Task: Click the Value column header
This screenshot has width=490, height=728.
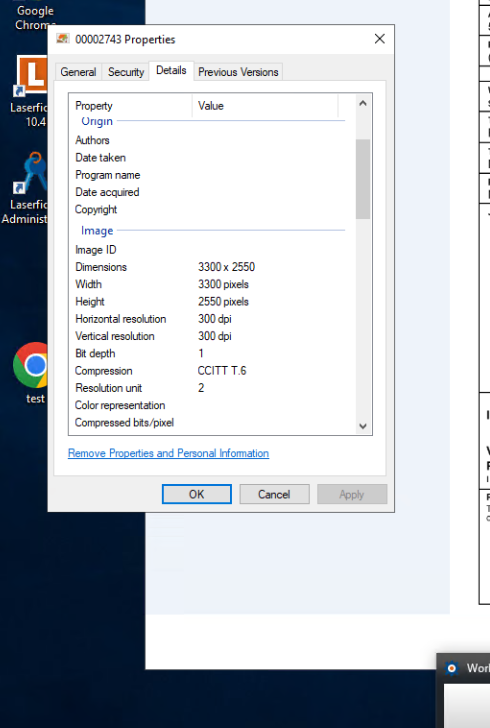Action: [265, 106]
